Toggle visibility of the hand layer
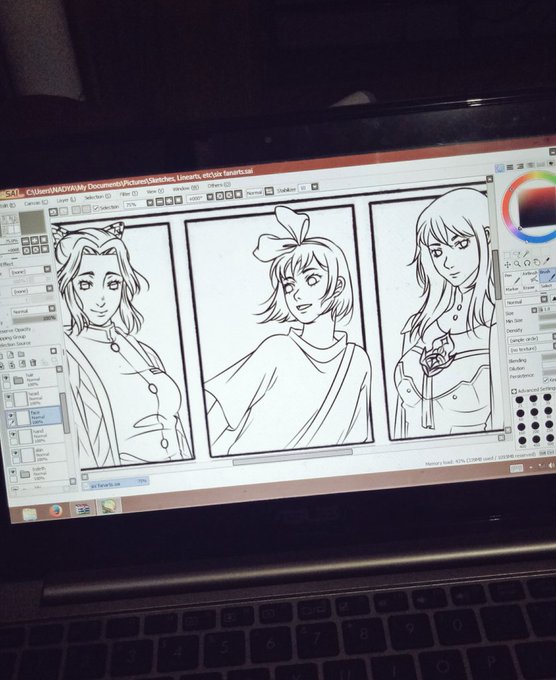This screenshot has width=556, height=680. point(13,435)
